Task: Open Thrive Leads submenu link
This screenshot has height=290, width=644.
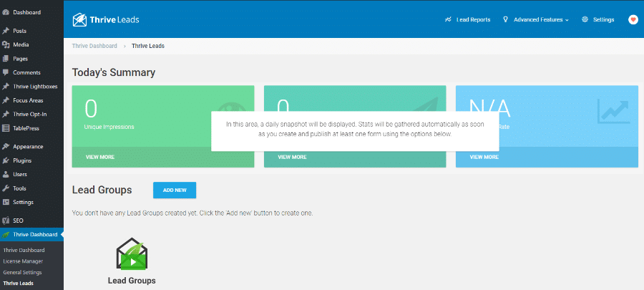Action: tap(18, 284)
